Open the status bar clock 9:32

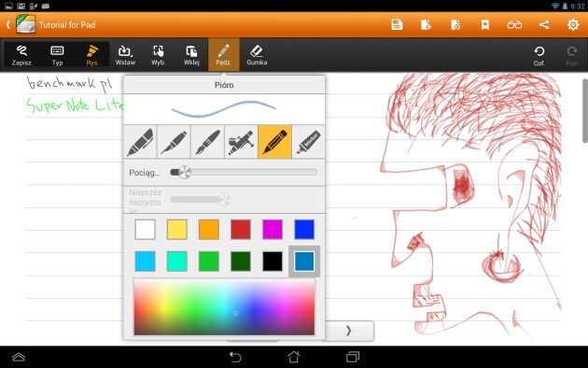pos(578,6)
